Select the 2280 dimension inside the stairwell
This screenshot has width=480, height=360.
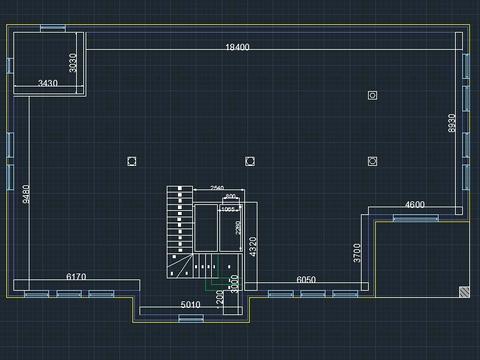(x=238, y=228)
